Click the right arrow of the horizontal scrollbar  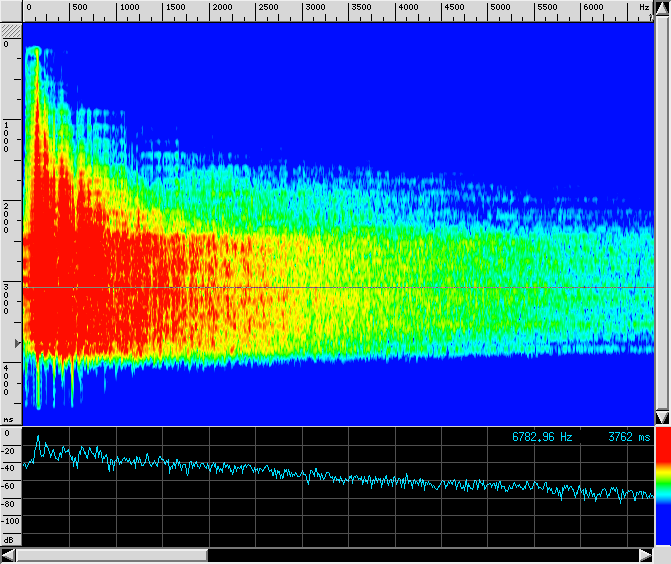coord(645,555)
